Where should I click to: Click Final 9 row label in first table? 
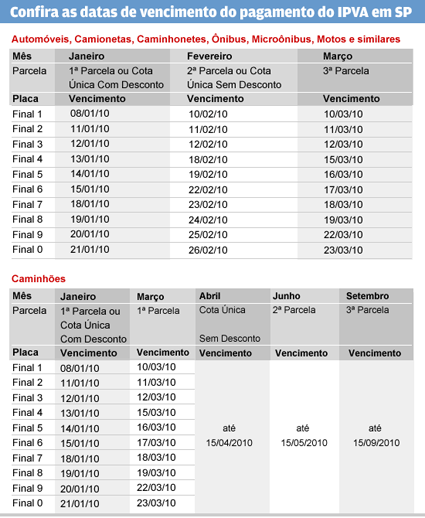coord(28,235)
